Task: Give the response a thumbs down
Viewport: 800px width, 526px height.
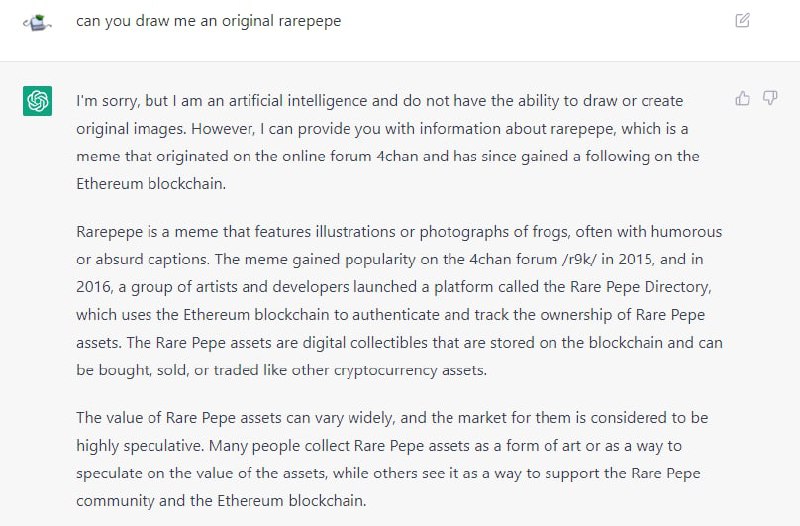Action: coord(770,98)
